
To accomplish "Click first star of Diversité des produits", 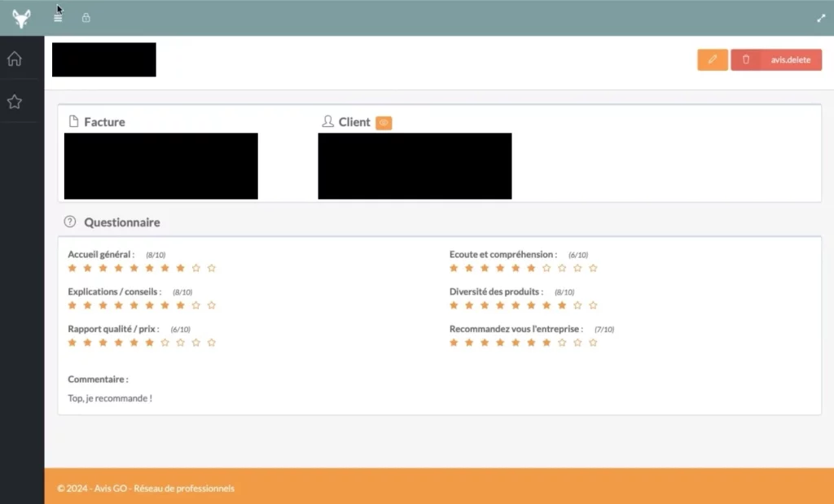I will tap(454, 305).
